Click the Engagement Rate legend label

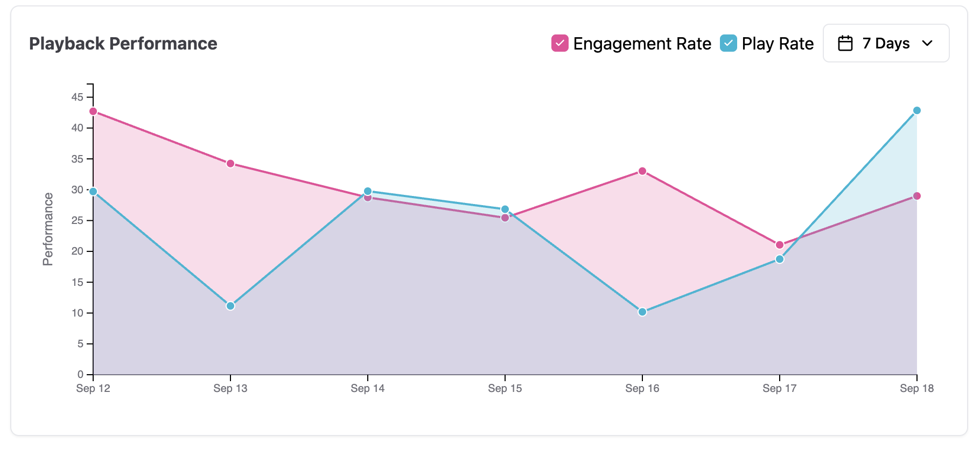click(642, 44)
